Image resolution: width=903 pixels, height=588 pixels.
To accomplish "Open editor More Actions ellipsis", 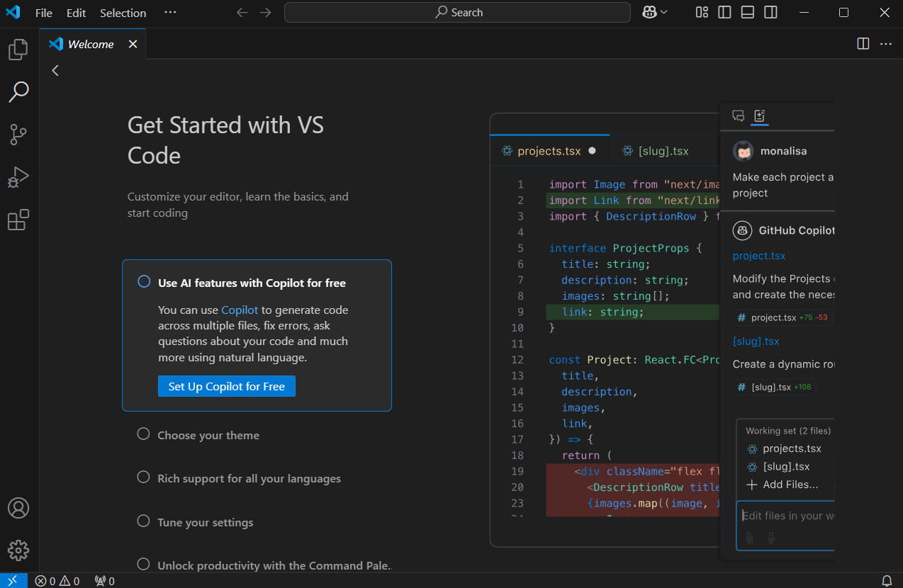I will coord(886,44).
